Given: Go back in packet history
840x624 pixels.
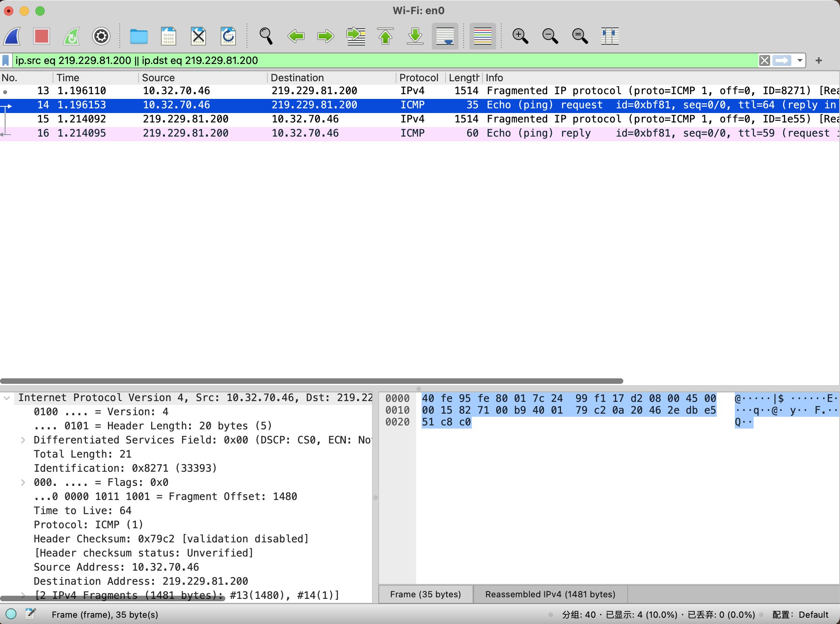Looking at the screenshot, I should pyautogui.click(x=296, y=36).
